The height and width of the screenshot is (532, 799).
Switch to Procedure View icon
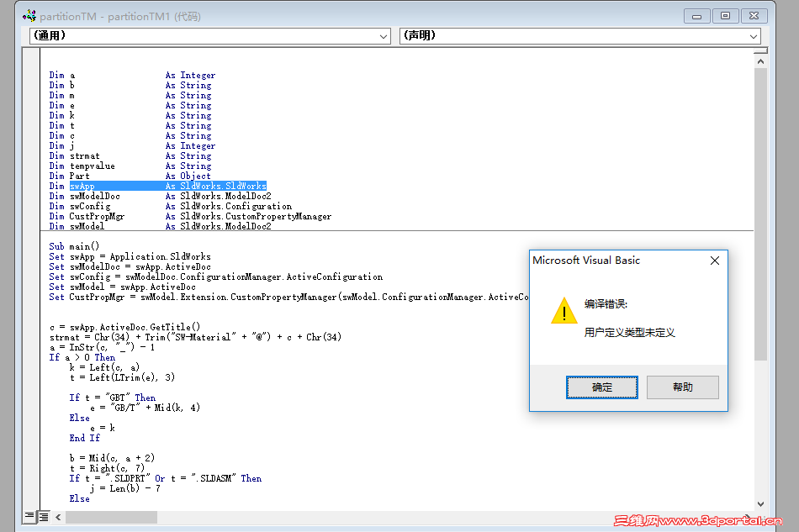point(29,517)
